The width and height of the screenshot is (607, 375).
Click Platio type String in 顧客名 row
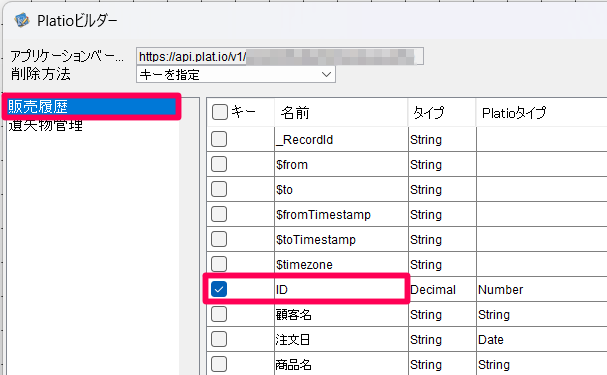pyautogui.click(x=542, y=315)
